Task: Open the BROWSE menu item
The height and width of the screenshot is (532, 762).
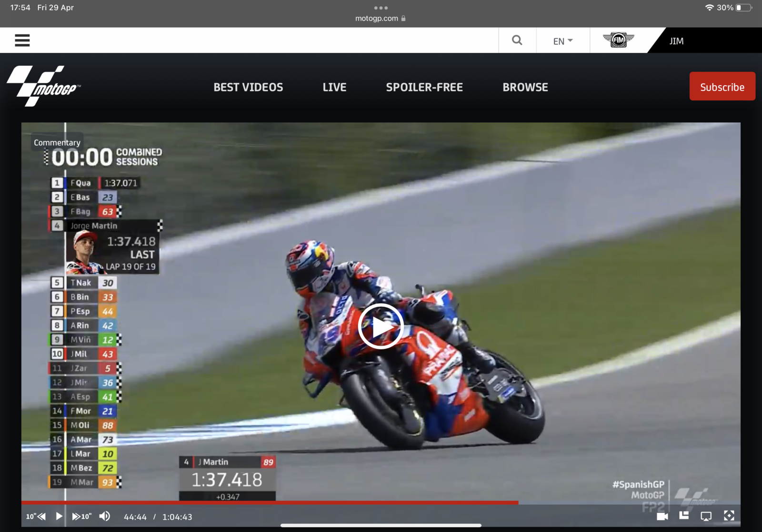Action: point(525,87)
